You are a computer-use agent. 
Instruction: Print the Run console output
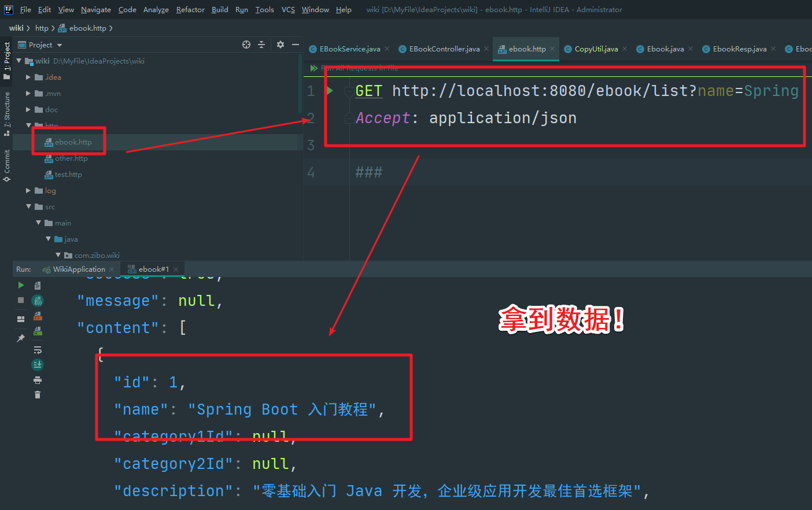[38, 380]
